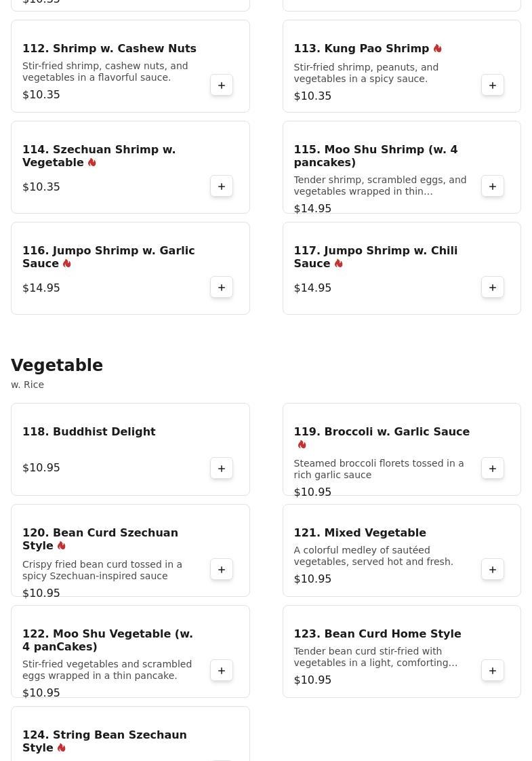Image resolution: width=532 pixels, height=761 pixels.
Task: Open the Kung Pao Shrimp item title
Action: (361, 49)
